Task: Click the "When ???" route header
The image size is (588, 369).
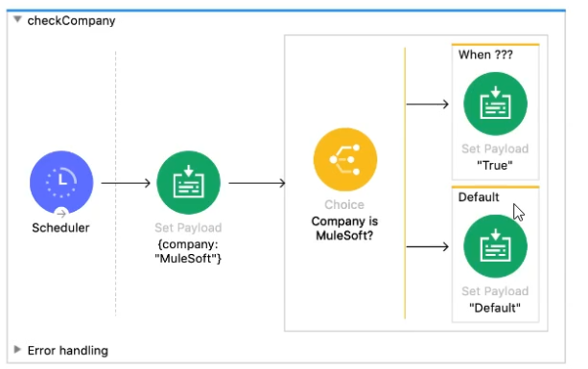Action: coord(485,55)
